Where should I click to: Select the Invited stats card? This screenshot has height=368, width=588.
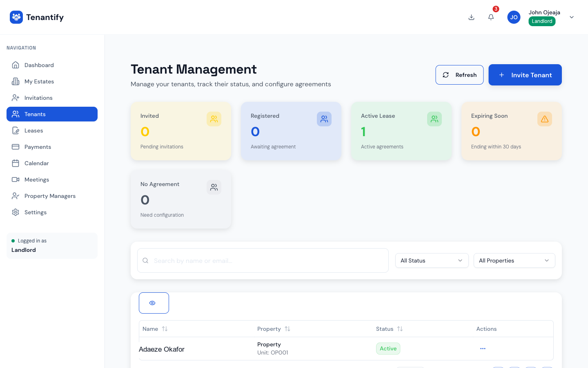coord(181,131)
